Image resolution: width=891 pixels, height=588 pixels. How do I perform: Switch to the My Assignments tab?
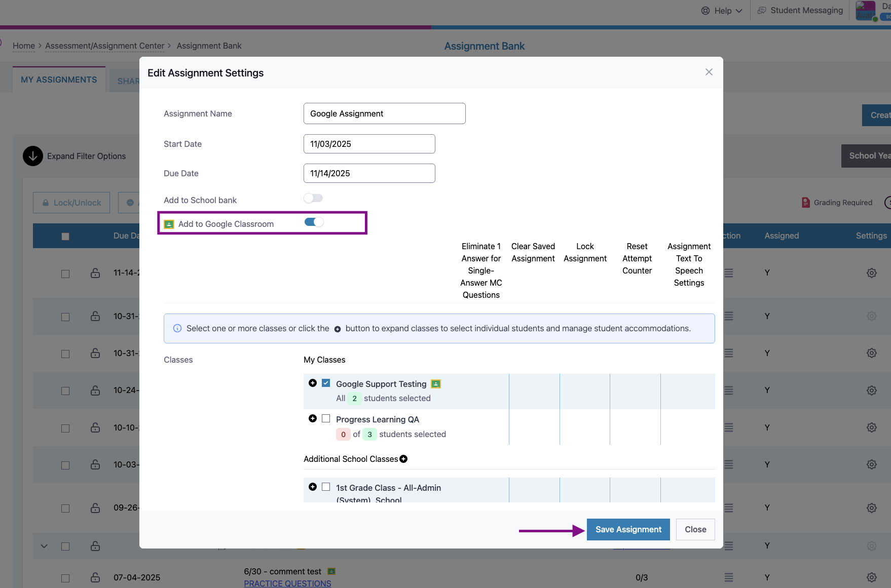(x=59, y=80)
